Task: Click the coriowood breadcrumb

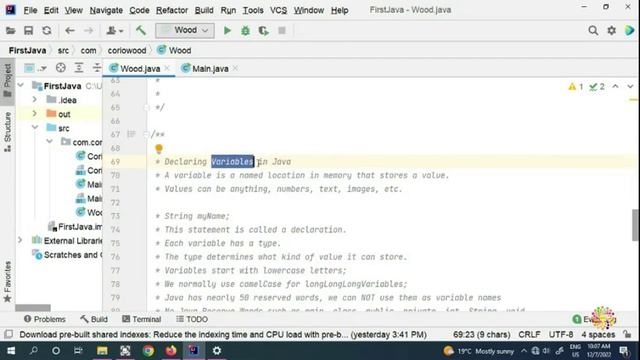Action: coord(127,51)
